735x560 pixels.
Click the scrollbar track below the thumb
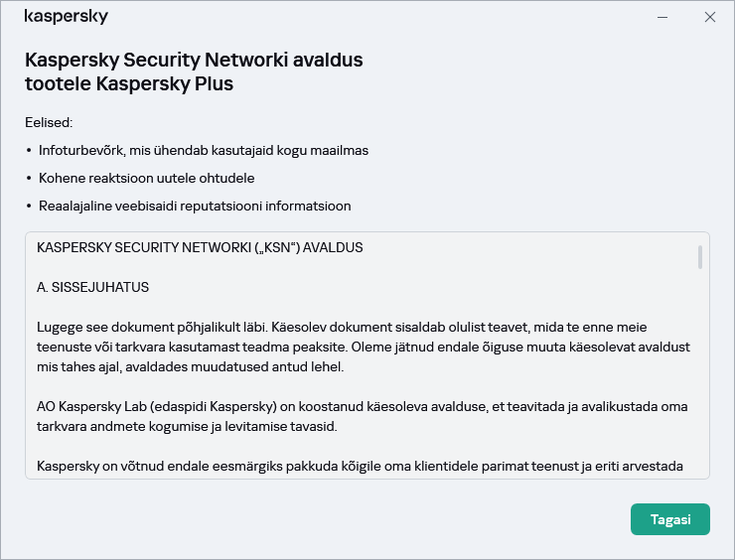pos(700,377)
